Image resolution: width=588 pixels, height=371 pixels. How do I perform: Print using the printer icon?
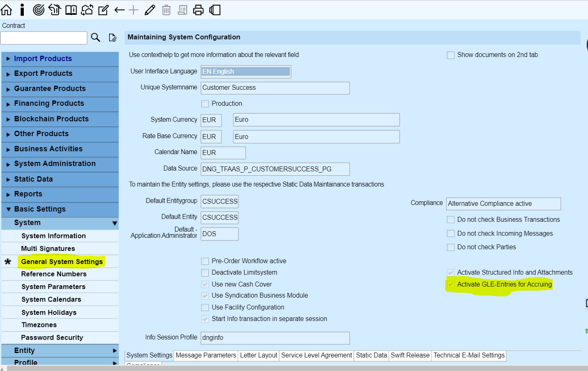(x=198, y=10)
